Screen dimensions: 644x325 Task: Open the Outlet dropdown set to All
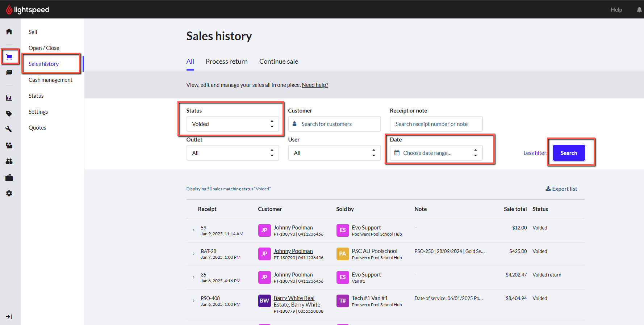coord(233,153)
